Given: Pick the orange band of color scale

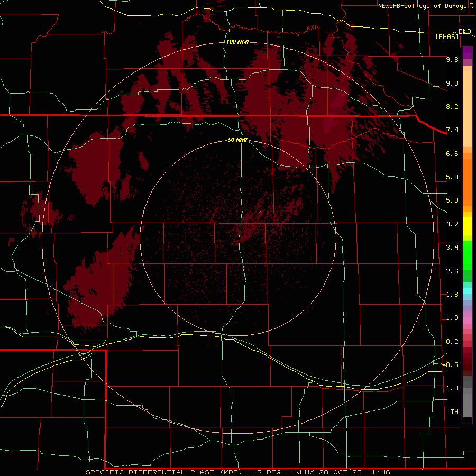Looking at the screenshot, I should pyautogui.click(x=467, y=183).
